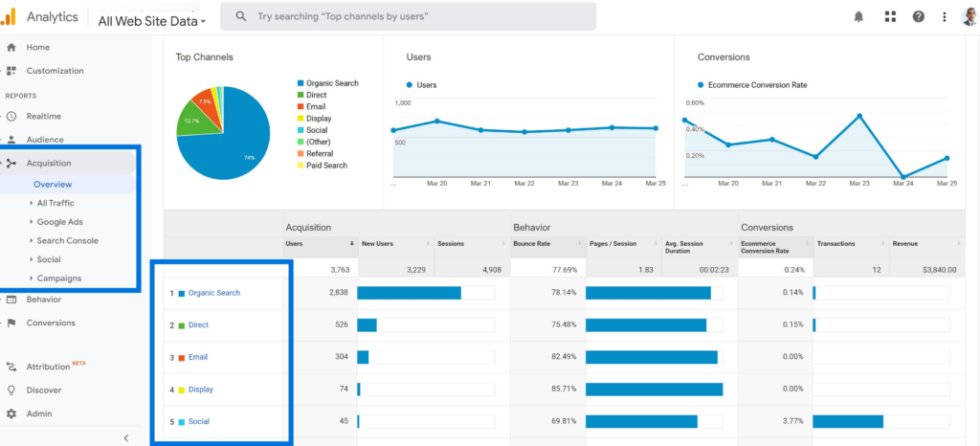Image resolution: width=980 pixels, height=446 pixels.
Task: Click the Organic Search legend color square
Action: pyautogui.click(x=301, y=83)
